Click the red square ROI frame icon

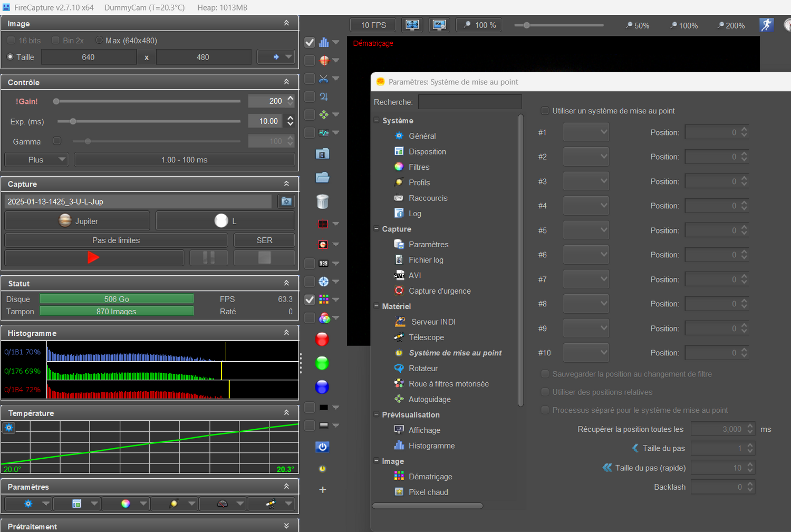323,224
